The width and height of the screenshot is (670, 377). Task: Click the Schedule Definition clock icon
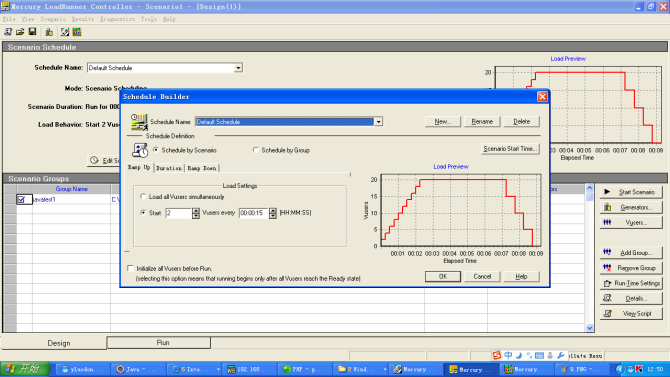140,150
